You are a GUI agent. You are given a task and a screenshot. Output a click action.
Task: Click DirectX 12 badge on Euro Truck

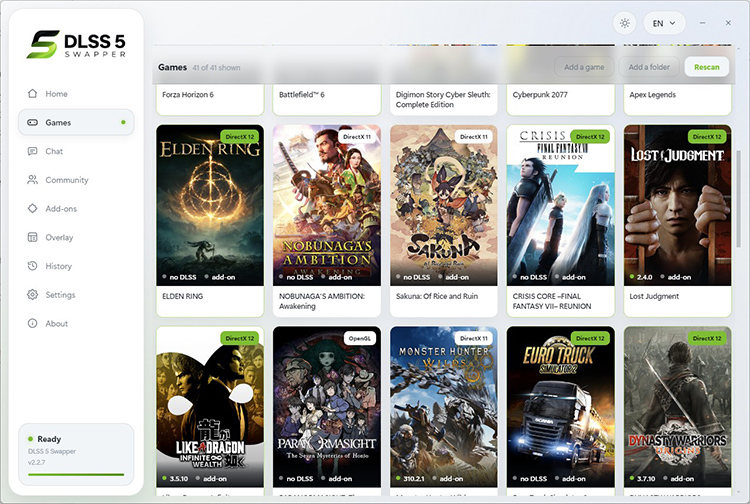click(x=590, y=339)
